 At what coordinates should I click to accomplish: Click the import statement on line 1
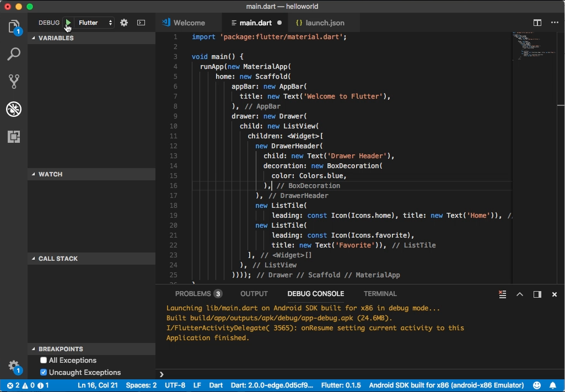point(269,37)
